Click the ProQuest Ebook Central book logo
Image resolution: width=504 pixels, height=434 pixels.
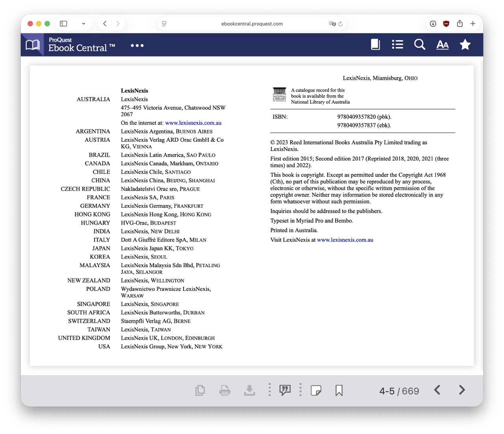(33, 45)
